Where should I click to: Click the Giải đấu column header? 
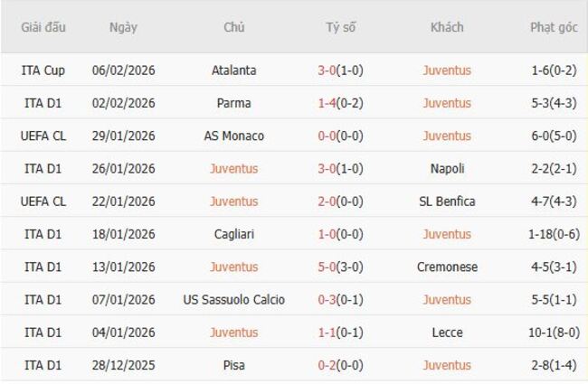click(x=43, y=27)
